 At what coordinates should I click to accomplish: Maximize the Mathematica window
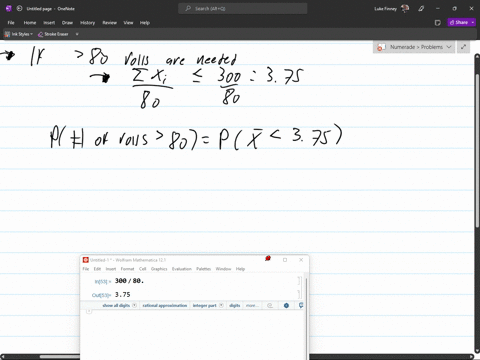coord(285,260)
